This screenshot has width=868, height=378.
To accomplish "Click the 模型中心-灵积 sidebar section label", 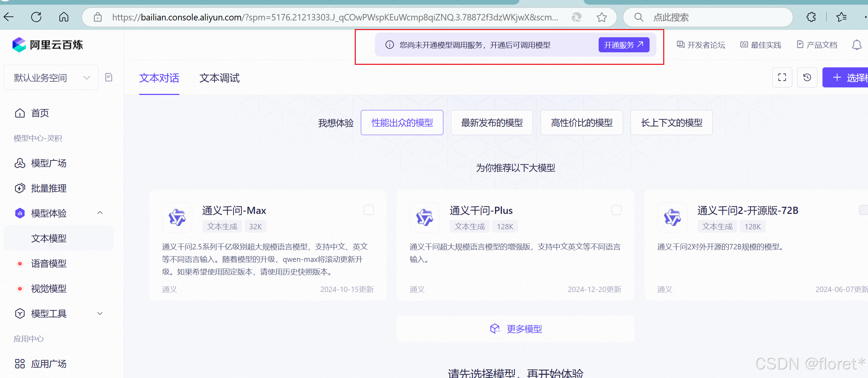I will [x=38, y=138].
